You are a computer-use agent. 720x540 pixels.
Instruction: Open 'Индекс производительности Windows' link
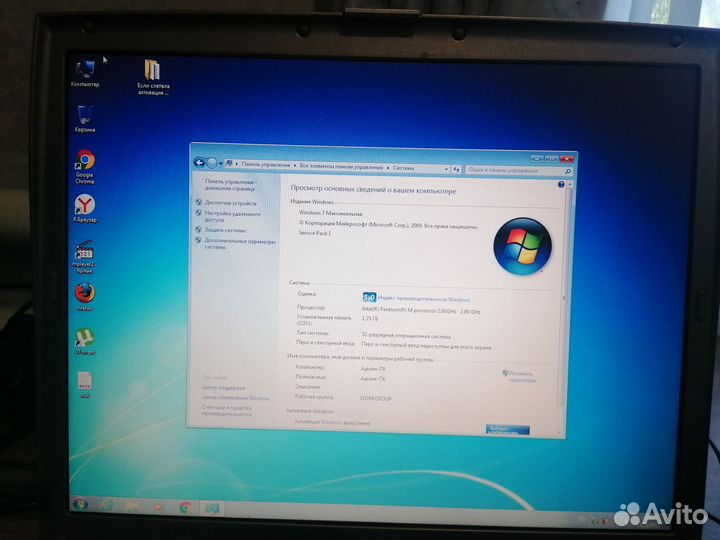point(423,299)
